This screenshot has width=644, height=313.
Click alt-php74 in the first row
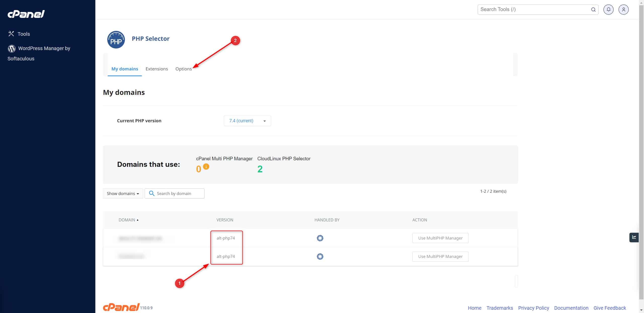[226, 238]
